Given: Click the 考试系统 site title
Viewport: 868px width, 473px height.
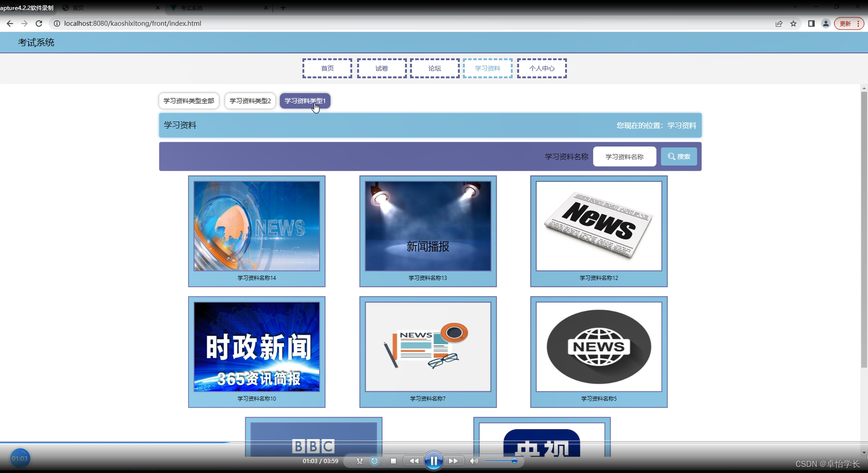Looking at the screenshot, I should (x=36, y=43).
